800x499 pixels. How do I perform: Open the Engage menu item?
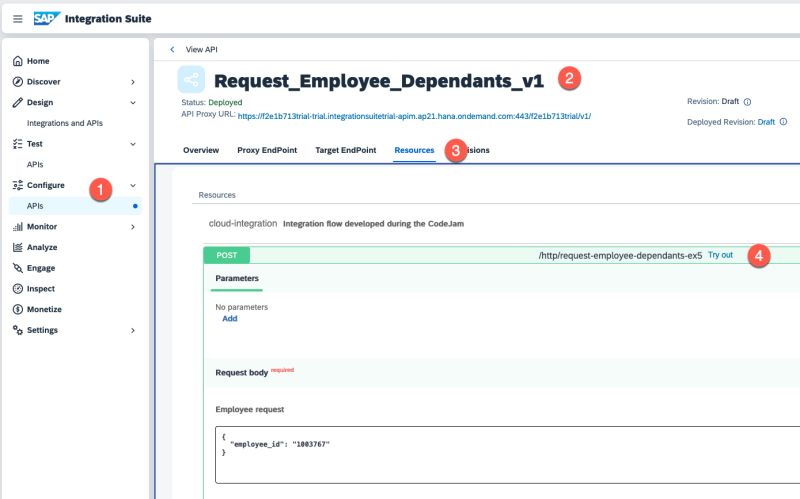pyautogui.click(x=41, y=268)
